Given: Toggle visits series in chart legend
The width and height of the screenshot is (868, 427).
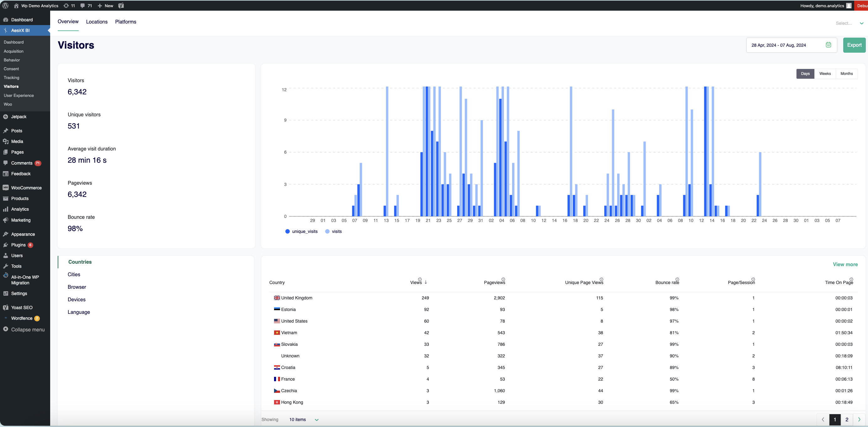Looking at the screenshot, I should click(333, 231).
